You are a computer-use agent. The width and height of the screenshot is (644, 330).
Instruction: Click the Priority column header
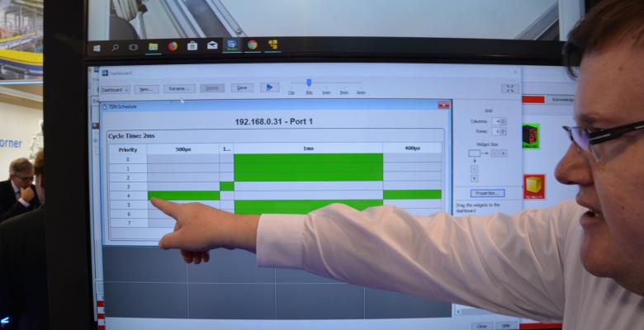(x=128, y=150)
